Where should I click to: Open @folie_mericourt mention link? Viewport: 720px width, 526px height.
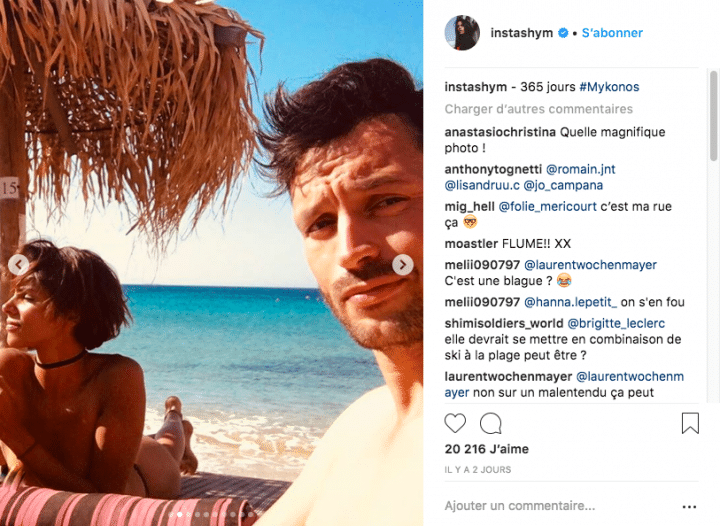point(547,207)
